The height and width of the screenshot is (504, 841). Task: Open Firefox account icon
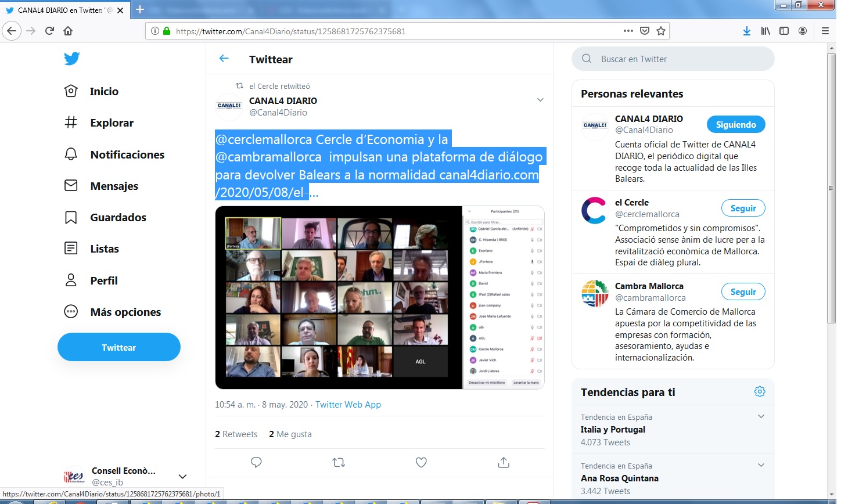click(803, 31)
